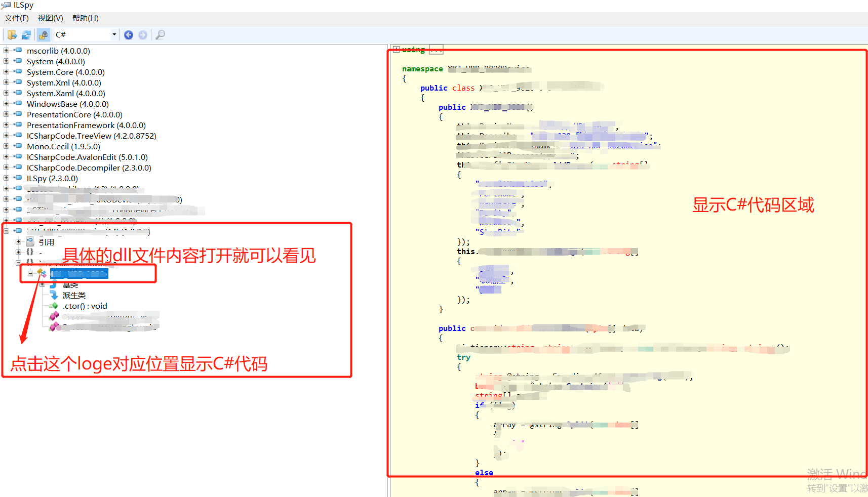868x497 pixels.
Task: Navigate back using the blue back-arrow icon
Action: coord(128,34)
